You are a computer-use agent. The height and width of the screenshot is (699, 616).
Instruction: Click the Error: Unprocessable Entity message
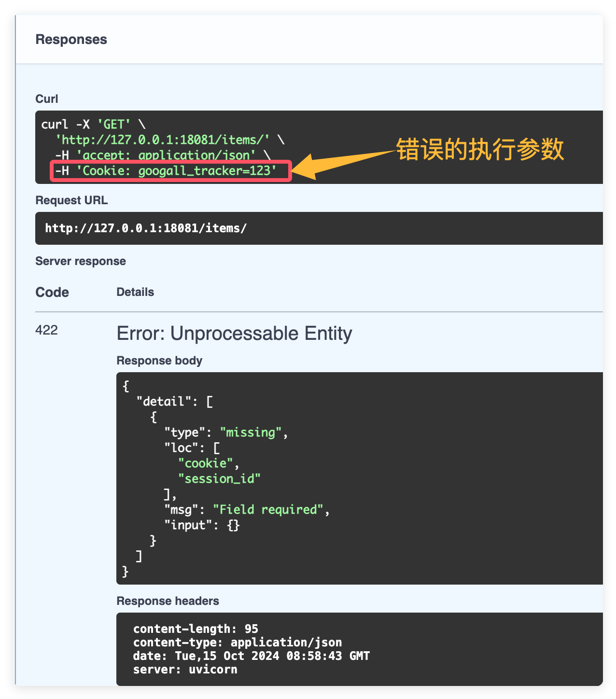(234, 334)
